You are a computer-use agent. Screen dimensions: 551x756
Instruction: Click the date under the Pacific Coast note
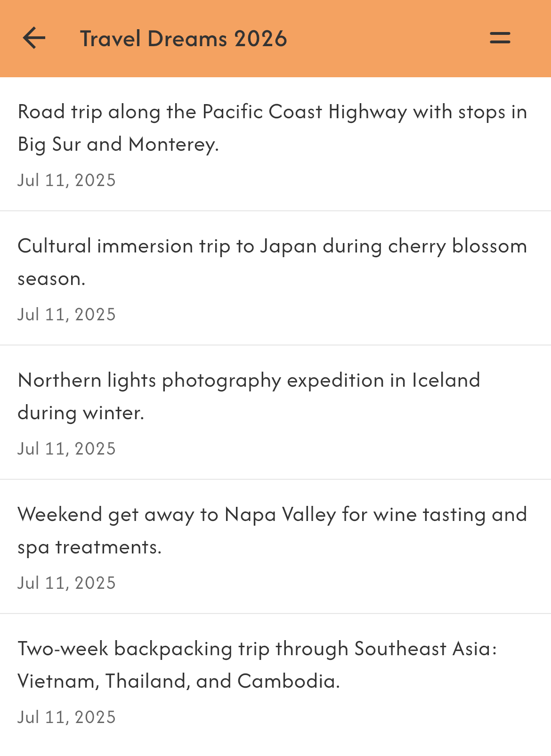pyautogui.click(x=66, y=180)
